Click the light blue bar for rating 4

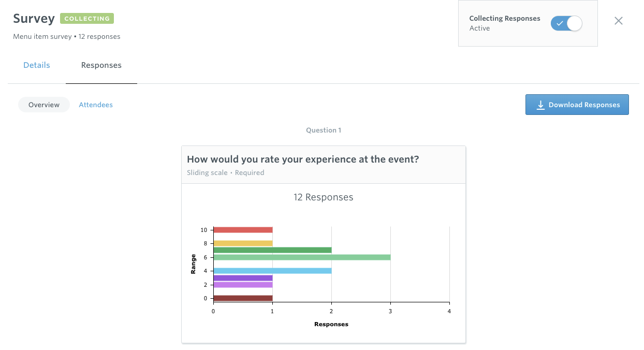click(272, 271)
